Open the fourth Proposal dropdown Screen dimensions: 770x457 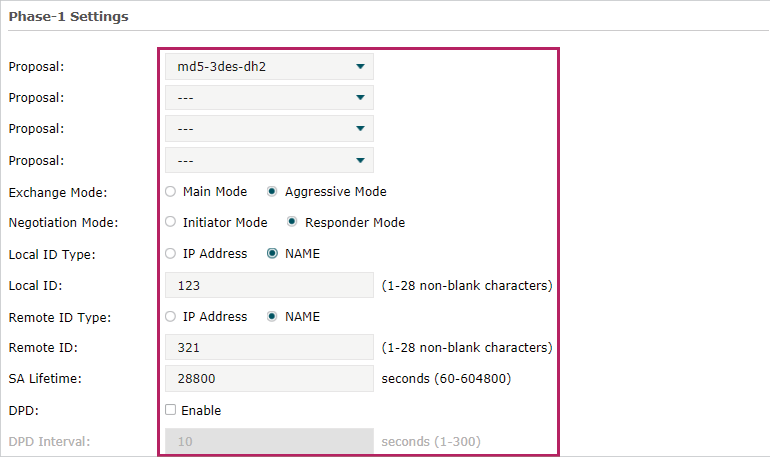pos(269,160)
